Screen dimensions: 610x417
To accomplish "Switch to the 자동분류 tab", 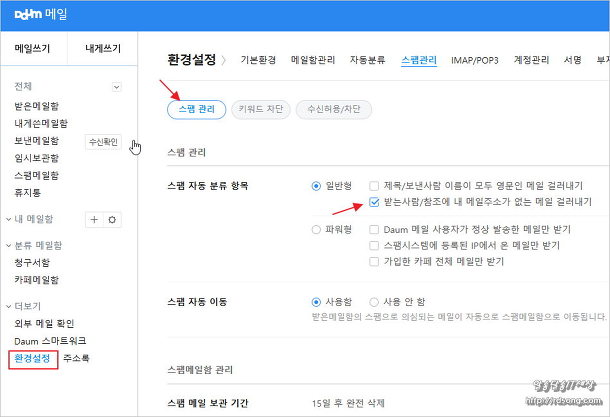I will coord(367,60).
